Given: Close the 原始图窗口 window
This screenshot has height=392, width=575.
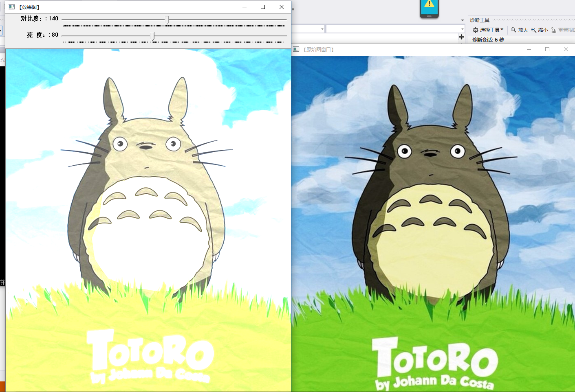Looking at the screenshot, I should tap(566, 49).
